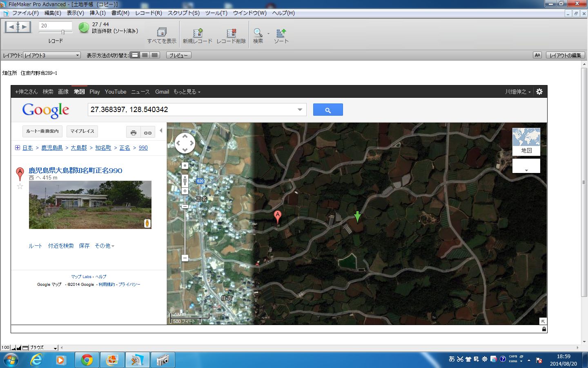Image resolution: width=588 pixels, height=368 pixels.
Task: Click the print icon in maps panel
Action: coord(133,132)
